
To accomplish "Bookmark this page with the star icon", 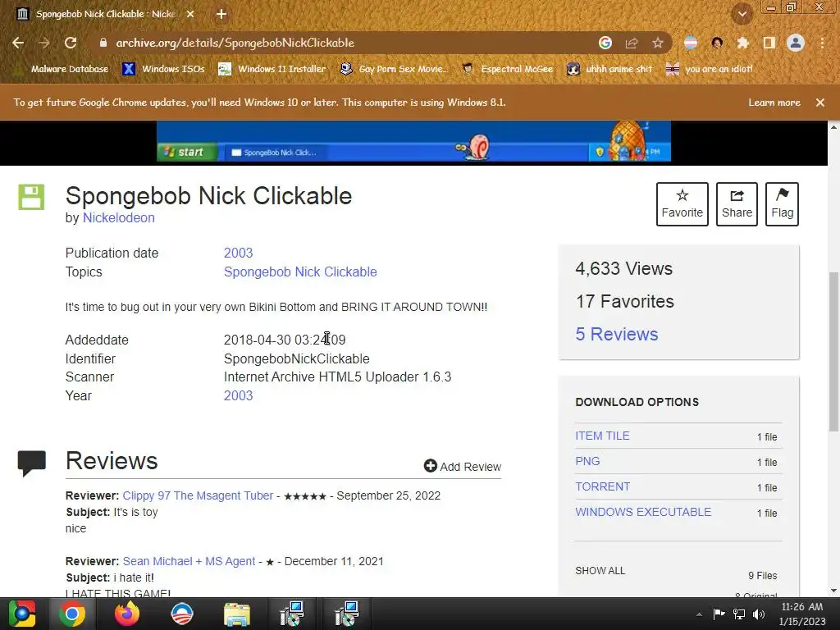I will [x=658, y=43].
